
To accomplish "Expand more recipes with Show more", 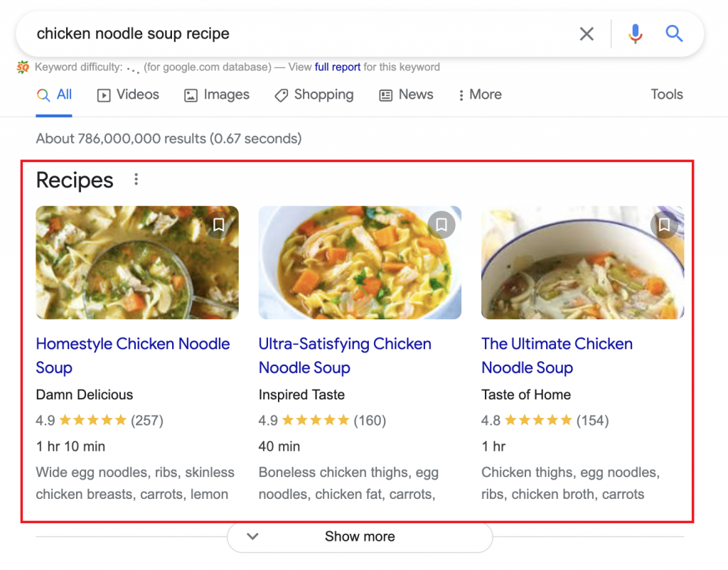I will click(360, 537).
